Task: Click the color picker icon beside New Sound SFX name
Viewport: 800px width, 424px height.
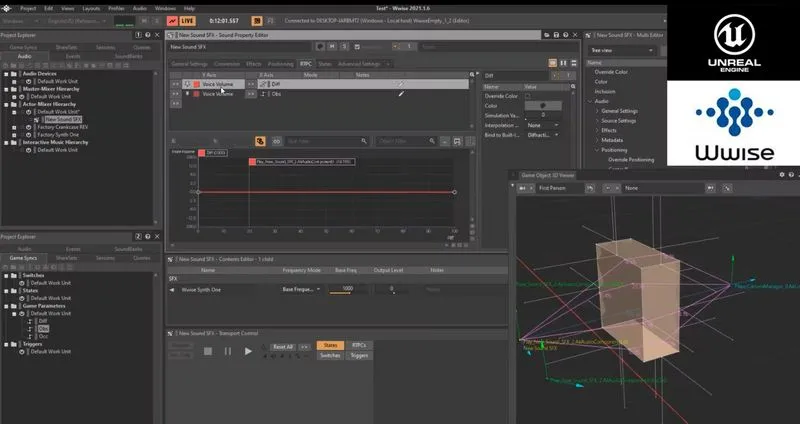Action: (320, 46)
